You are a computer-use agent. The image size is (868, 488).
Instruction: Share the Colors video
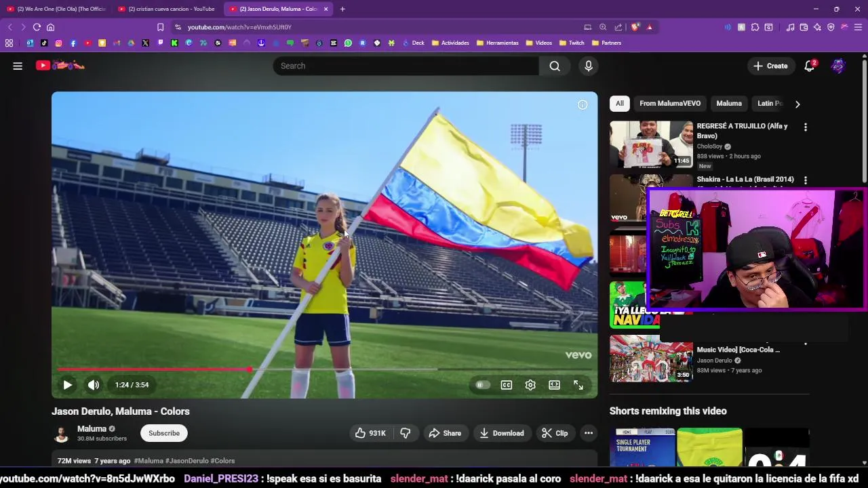445,433
